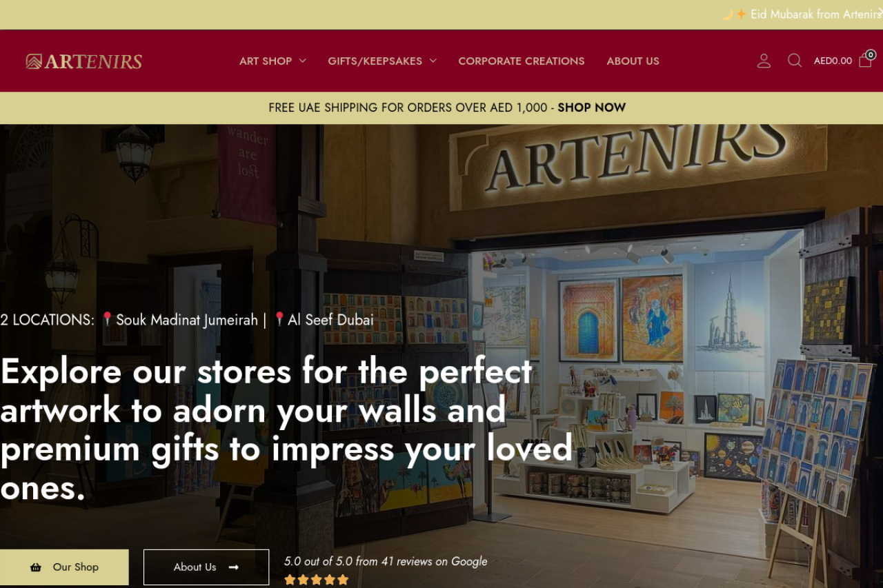The image size is (883, 588).
Task: Open the shopping bag cart icon
Action: [x=866, y=59]
